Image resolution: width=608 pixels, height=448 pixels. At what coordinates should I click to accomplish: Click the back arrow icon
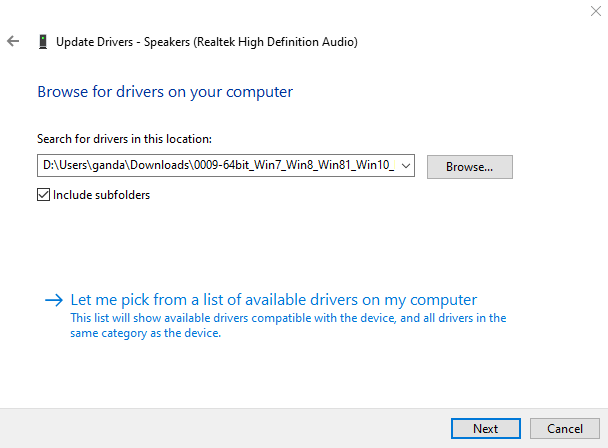click(13, 42)
